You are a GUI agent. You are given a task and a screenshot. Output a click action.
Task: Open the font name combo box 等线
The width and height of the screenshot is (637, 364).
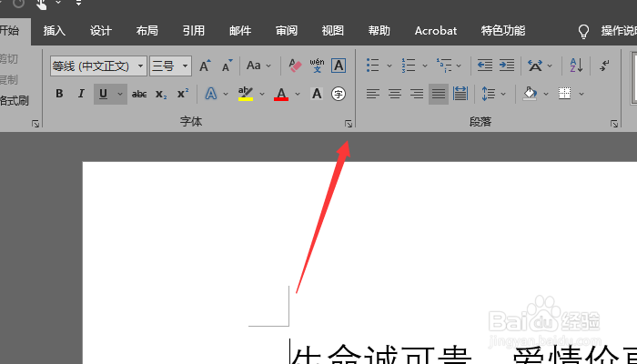point(98,66)
